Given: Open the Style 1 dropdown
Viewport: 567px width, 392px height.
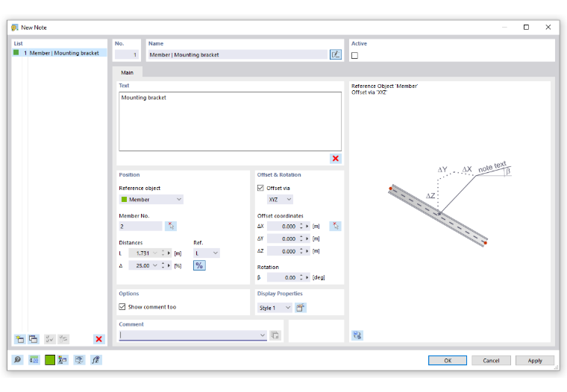Looking at the screenshot, I should (x=275, y=308).
